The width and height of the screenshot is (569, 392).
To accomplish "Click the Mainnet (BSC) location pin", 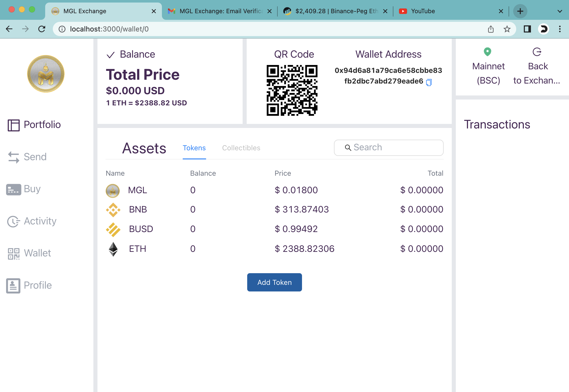I will point(487,52).
